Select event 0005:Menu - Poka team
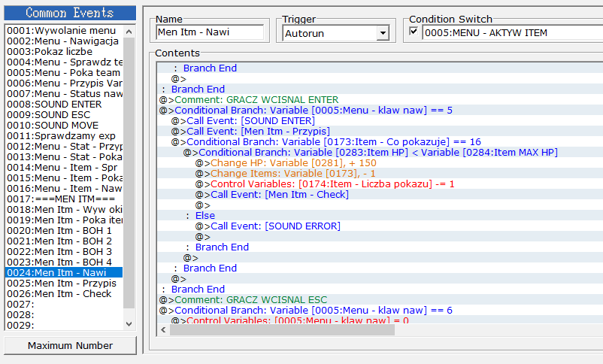The image size is (603, 364). click(64, 73)
